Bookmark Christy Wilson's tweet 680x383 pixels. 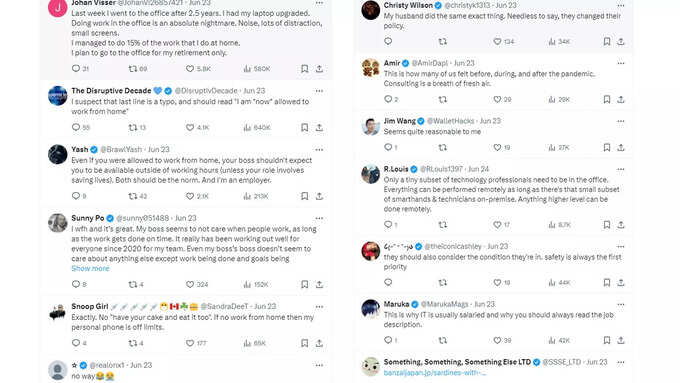607,42
